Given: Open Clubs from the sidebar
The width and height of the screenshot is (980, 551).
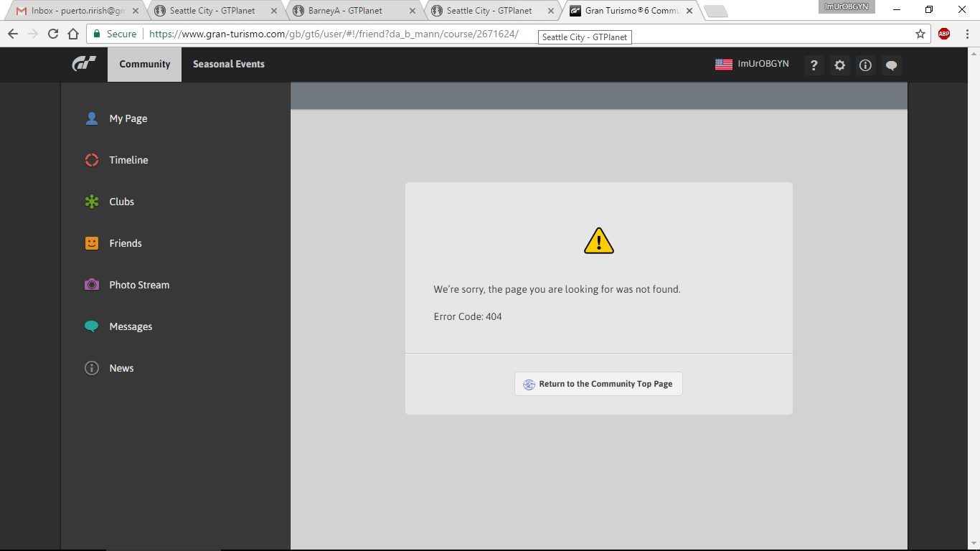Looking at the screenshot, I should (121, 202).
